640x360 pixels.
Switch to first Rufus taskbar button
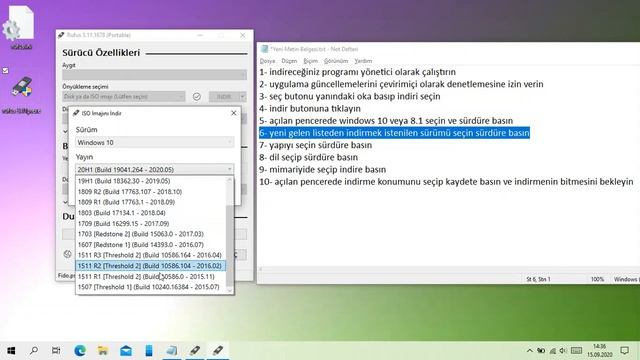195,350
